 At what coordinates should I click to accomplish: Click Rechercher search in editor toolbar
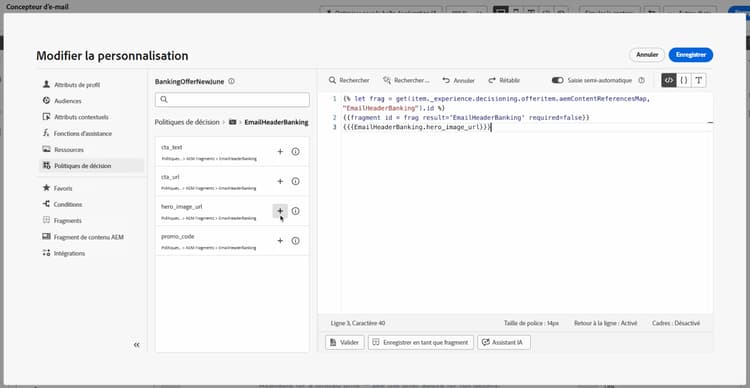pos(349,80)
